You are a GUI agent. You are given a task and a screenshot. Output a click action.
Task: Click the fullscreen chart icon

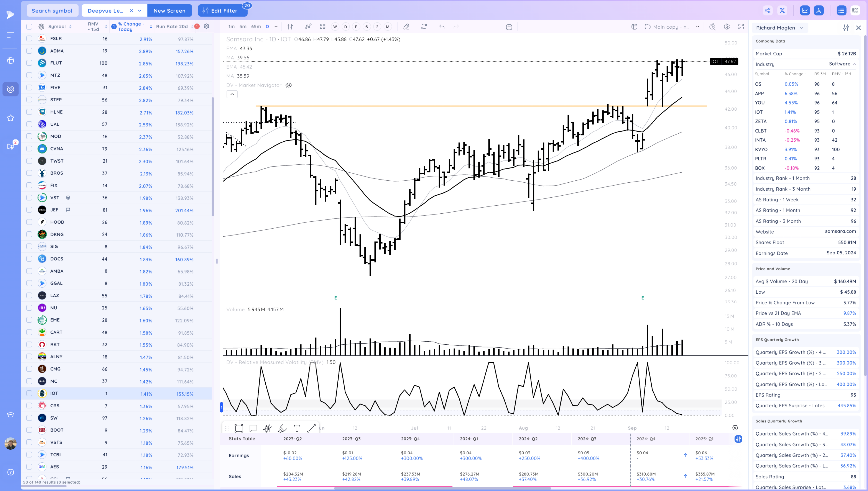[741, 27]
